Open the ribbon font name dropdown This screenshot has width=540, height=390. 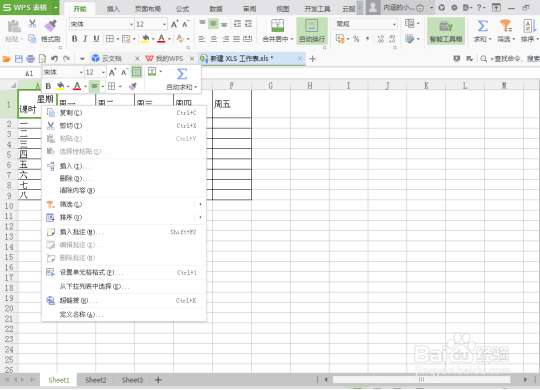point(131,24)
